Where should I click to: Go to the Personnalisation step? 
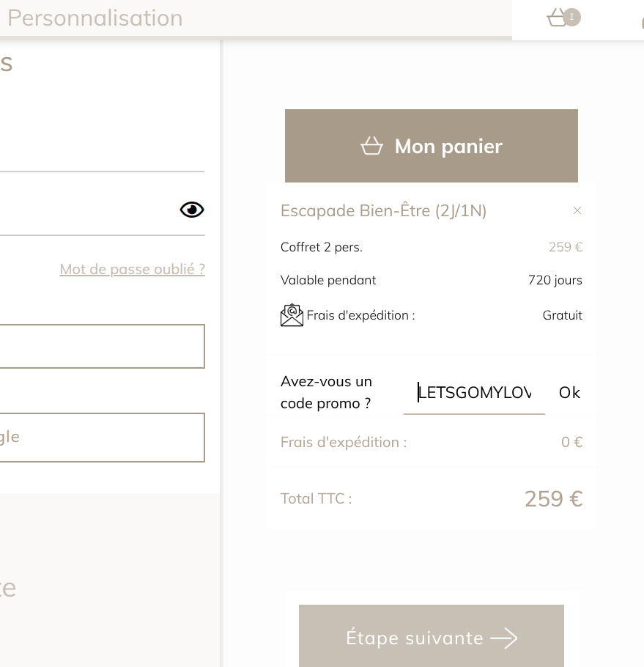(x=95, y=18)
